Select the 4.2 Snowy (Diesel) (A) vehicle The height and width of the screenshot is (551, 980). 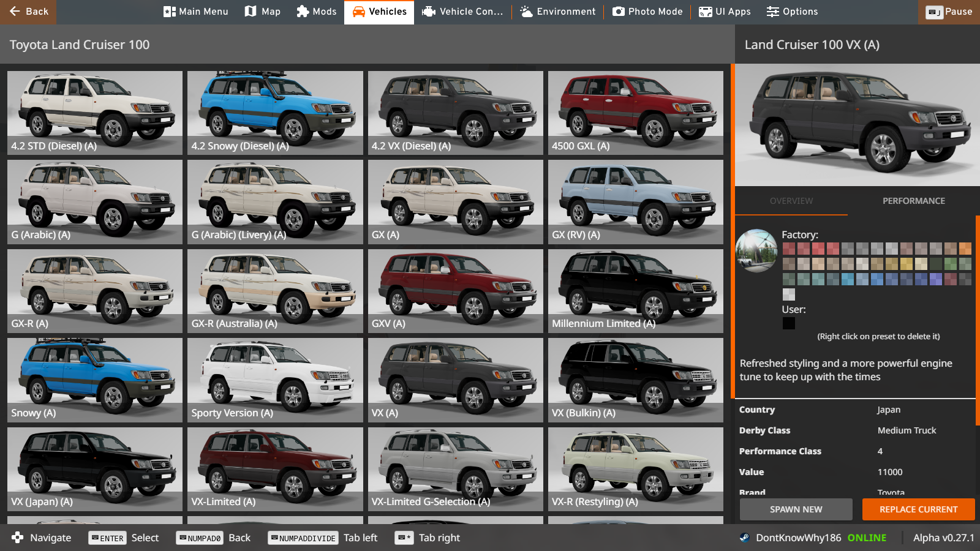click(x=275, y=113)
